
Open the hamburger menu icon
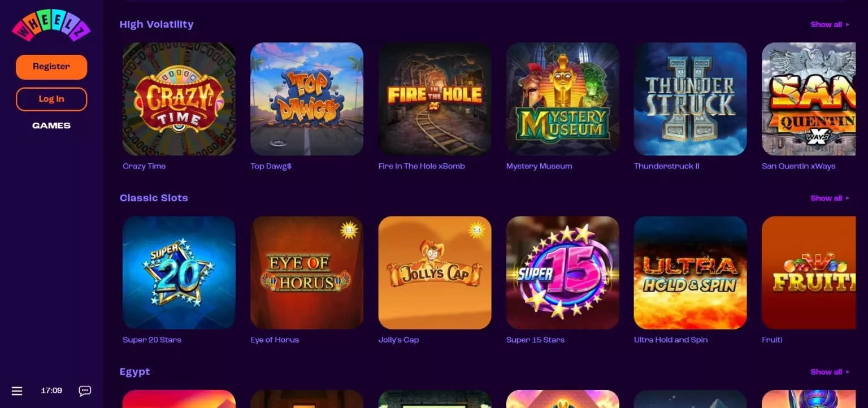coord(17,390)
